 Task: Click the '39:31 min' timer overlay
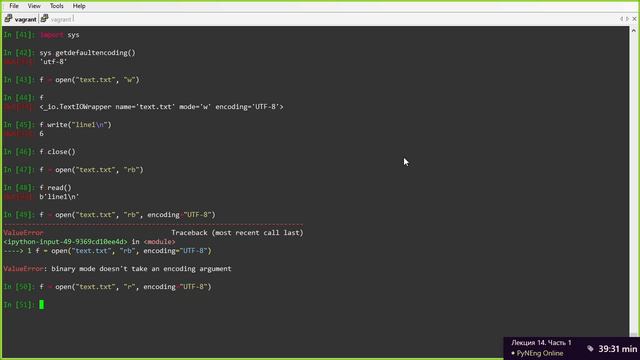[618, 349]
